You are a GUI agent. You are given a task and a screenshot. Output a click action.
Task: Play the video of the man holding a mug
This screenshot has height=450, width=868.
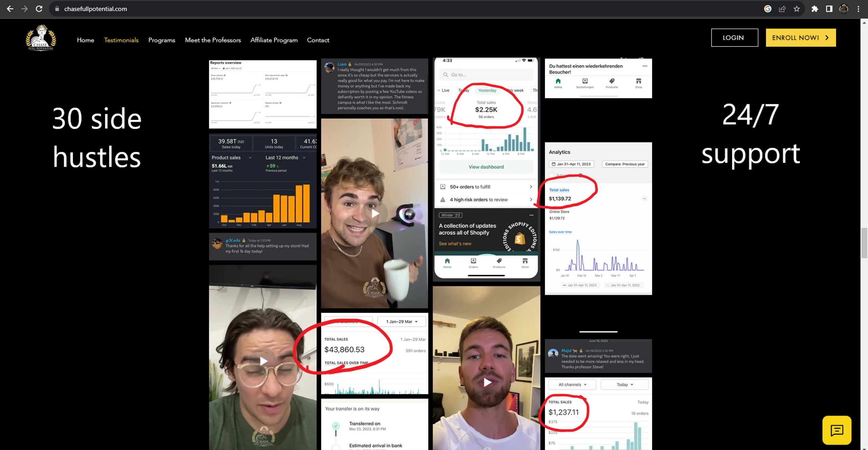(x=375, y=213)
